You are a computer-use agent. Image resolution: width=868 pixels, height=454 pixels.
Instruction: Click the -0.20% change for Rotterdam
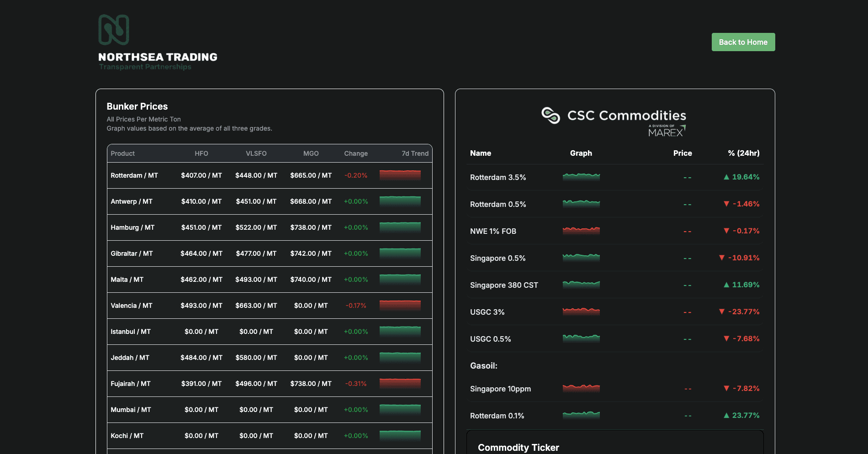point(356,175)
